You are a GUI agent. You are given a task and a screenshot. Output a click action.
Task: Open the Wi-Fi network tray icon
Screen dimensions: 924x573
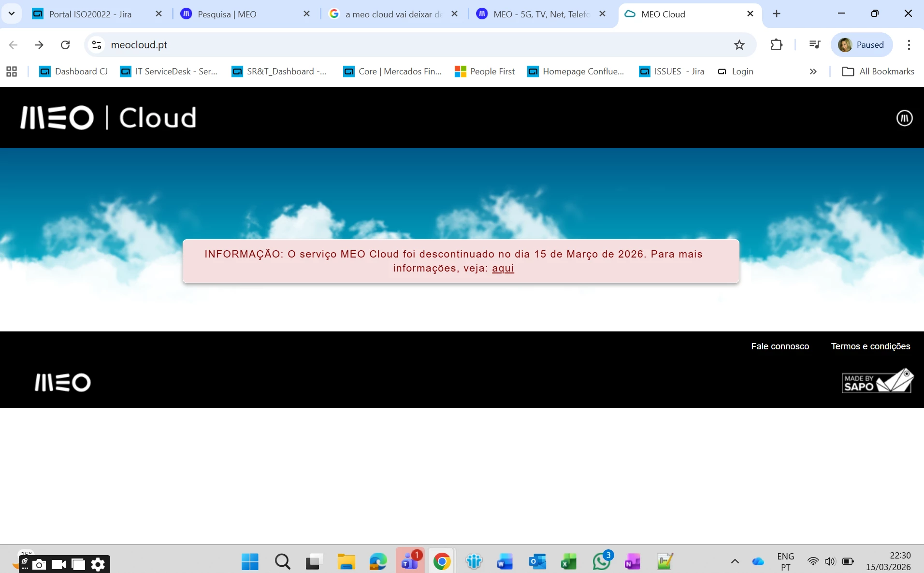tap(813, 561)
